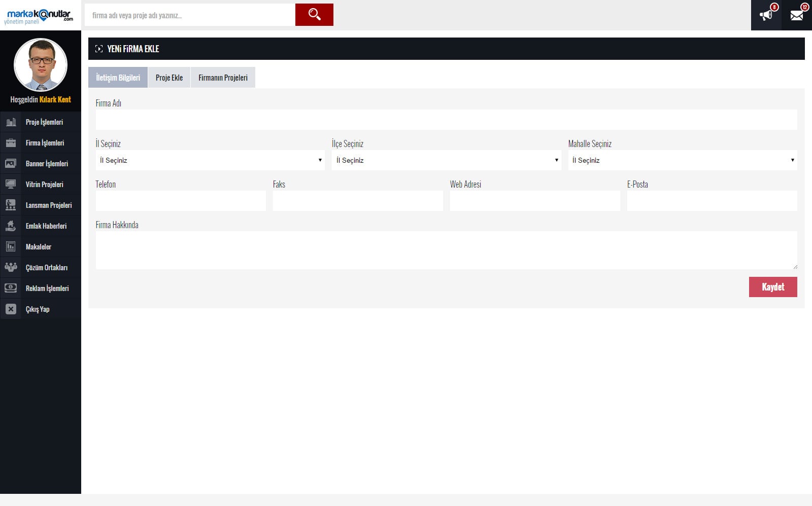Open the İlçe Seçiniz district dropdown

pos(446,160)
